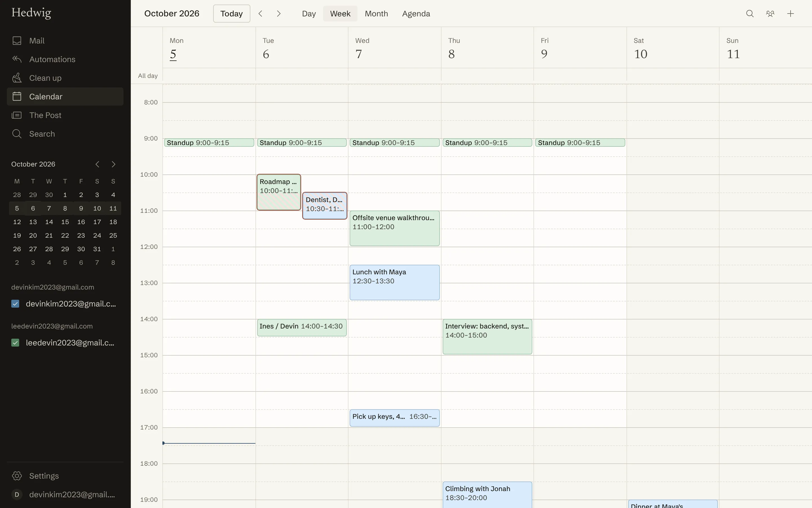Open Pick up keys event
Viewport: 812px width, 508px height.
point(395,418)
